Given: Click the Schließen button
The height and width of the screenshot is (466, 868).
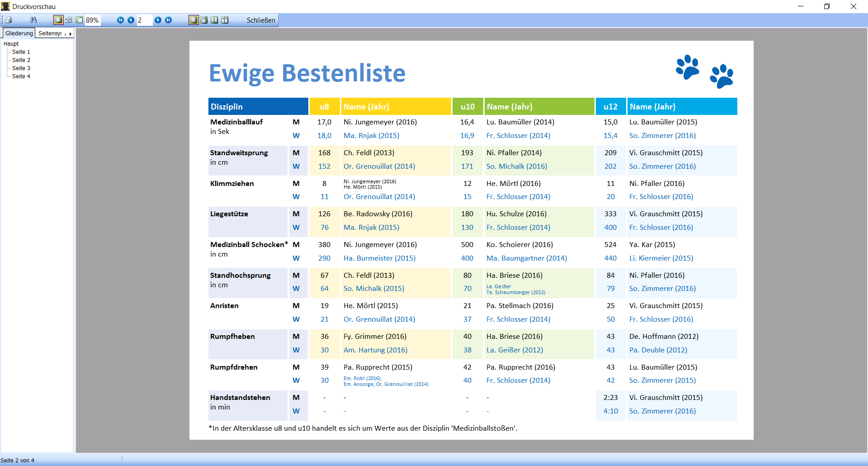Looking at the screenshot, I should tap(261, 20).
